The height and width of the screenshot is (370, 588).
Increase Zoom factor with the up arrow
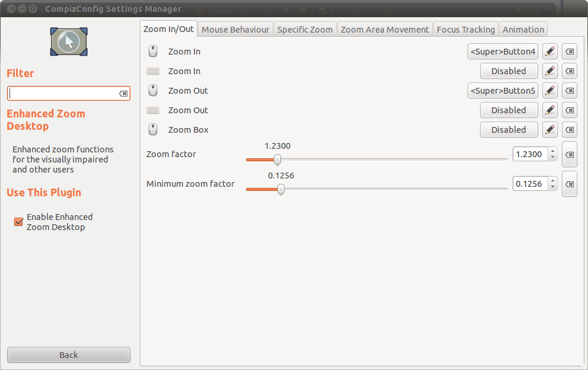pyautogui.click(x=553, y=151)
